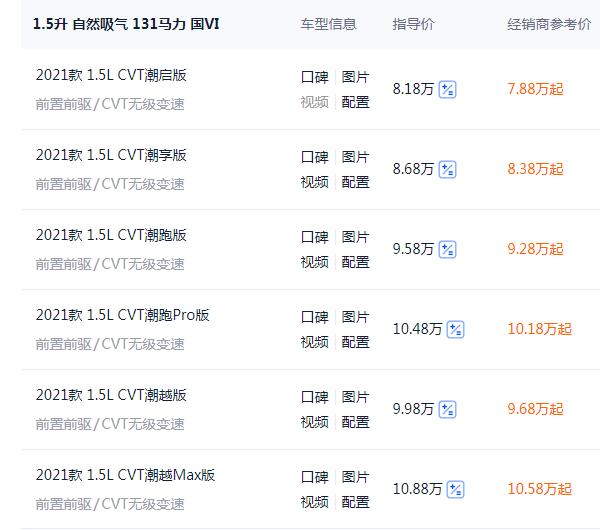The image size is (600, 530).
Task: Open 口碑 for the 潮启版 model
Action: pyautogui.click(x=315, y=77)
